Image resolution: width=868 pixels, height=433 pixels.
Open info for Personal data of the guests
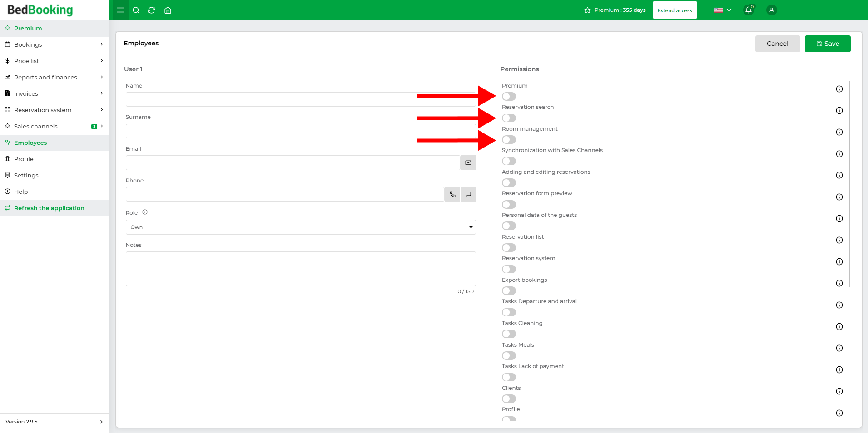839,219
